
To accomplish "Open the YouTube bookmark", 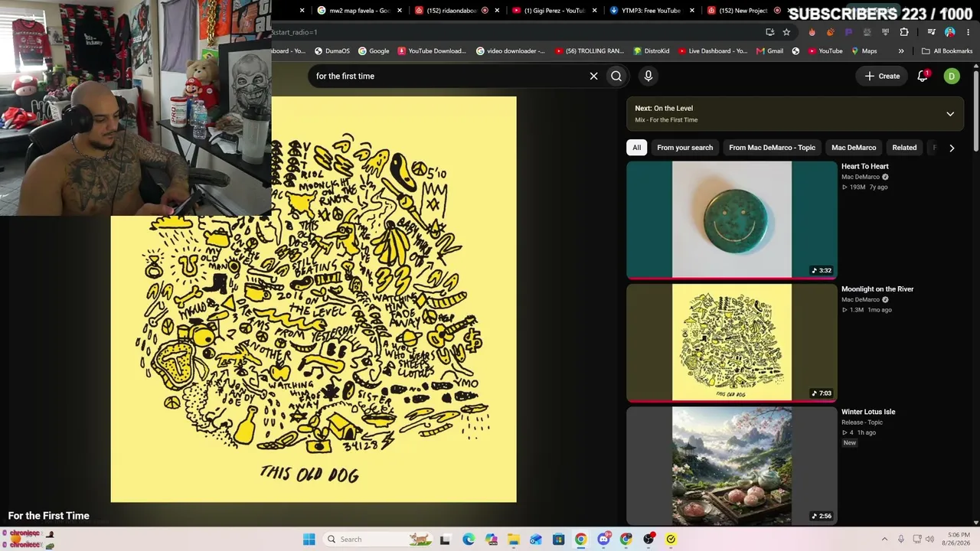I will click(x=825, y=51).
